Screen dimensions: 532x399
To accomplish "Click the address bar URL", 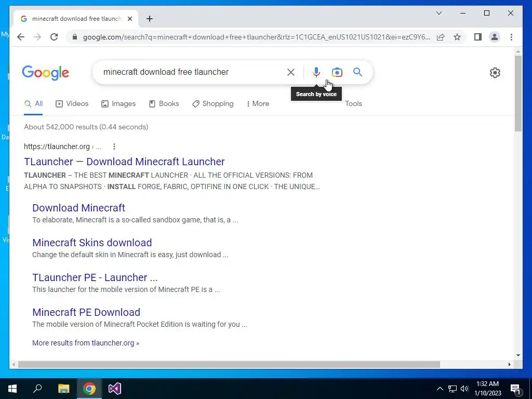I will [x=257, y=37].
